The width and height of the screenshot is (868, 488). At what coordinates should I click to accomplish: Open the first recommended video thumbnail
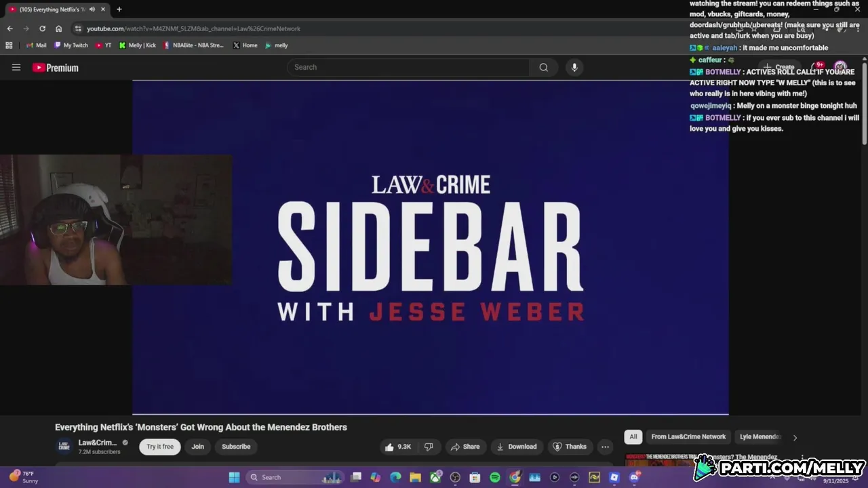point(660,460)
